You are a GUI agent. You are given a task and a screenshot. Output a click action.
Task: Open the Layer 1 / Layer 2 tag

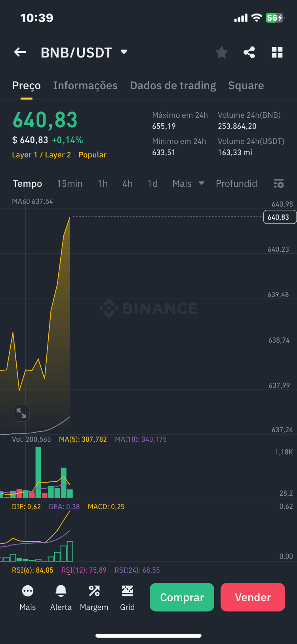pyautogui.click(x=42, y=155)
